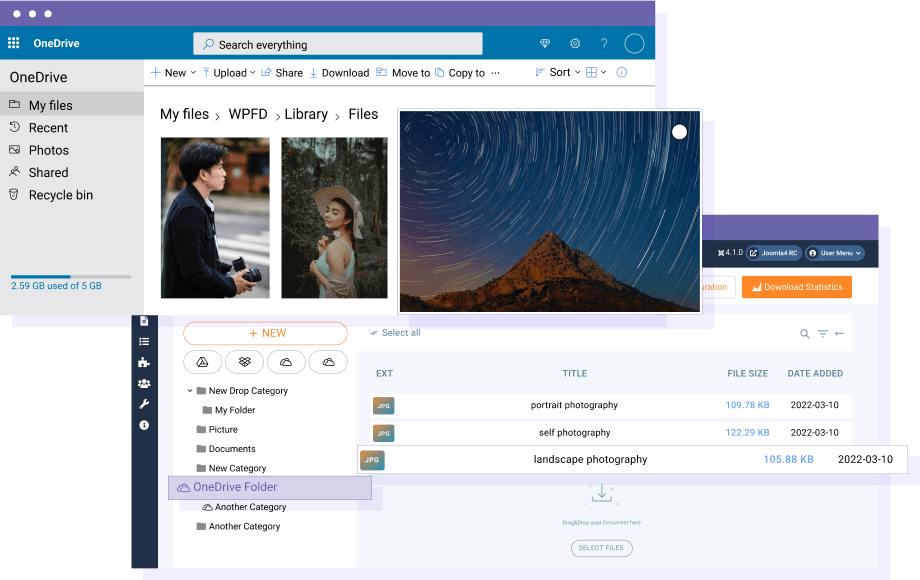
Task: Collapse the New Drop Category folder
Action: click(190, 391)
